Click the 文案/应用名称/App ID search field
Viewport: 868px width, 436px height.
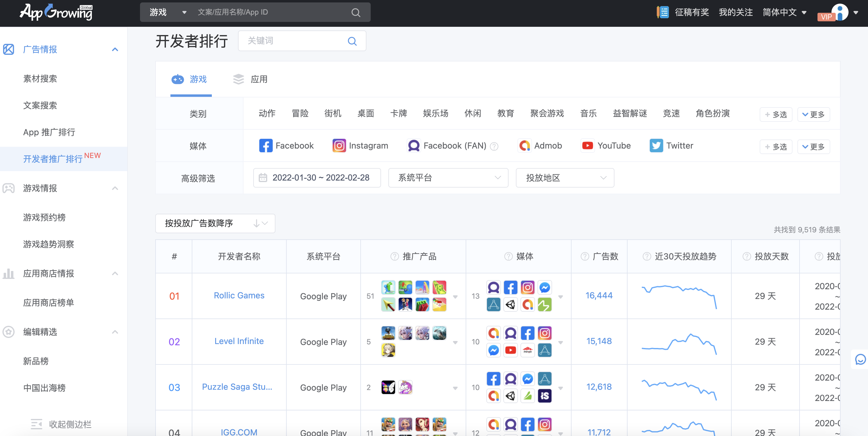pyautogui.click(x=273, y=12)
